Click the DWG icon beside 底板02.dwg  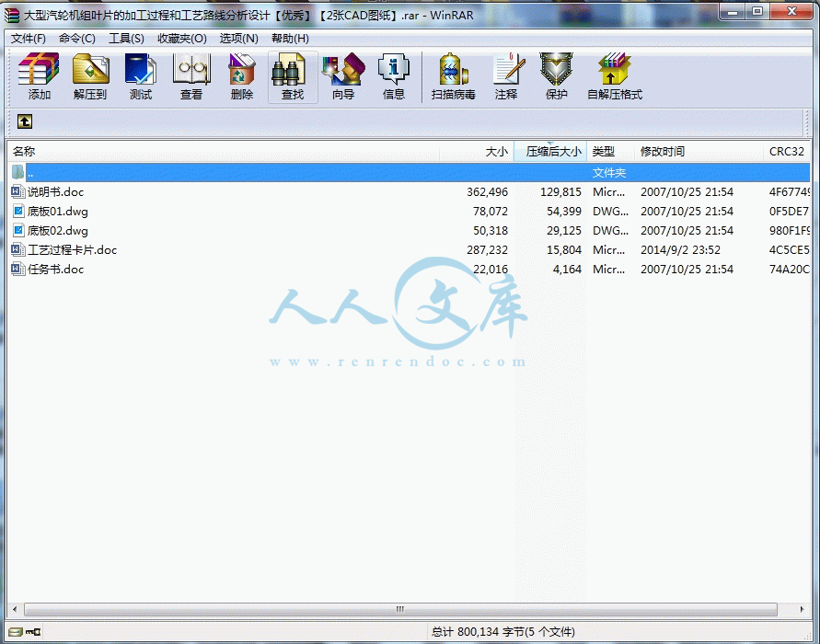pyautogui.click(x=18, y=231)
